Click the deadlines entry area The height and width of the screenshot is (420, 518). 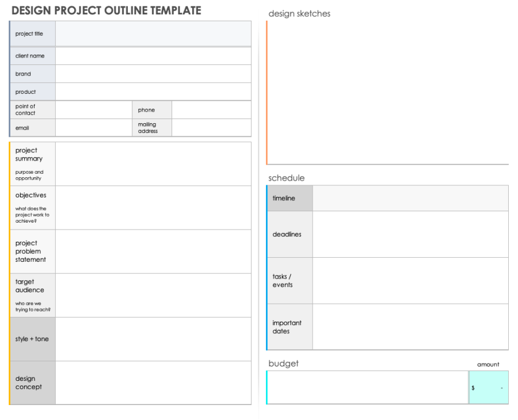[412, 234]
